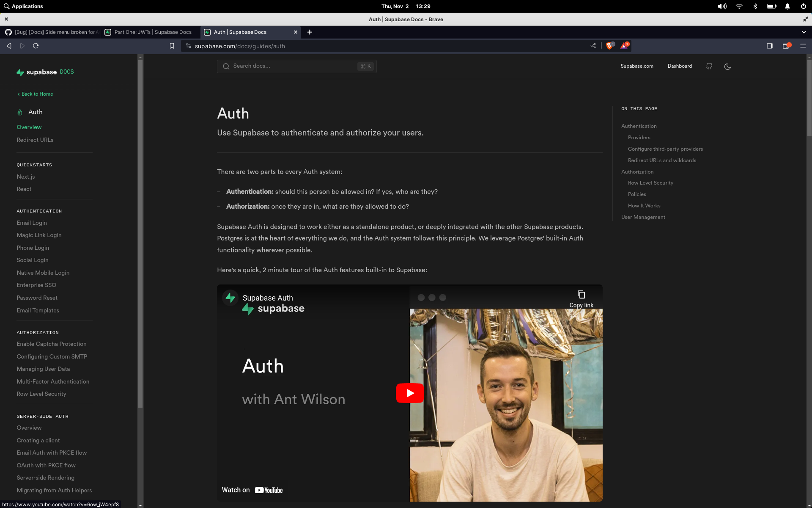812x508 pixels.
Task: Open Brave Shields in the address bar
Action: (x=610, y=46)
